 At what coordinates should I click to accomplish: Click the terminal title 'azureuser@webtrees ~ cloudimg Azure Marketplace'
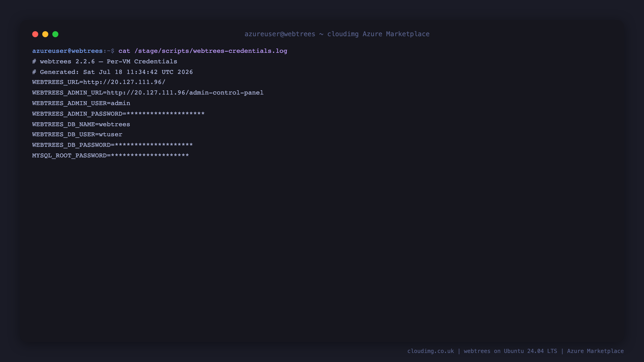[337, 34]
